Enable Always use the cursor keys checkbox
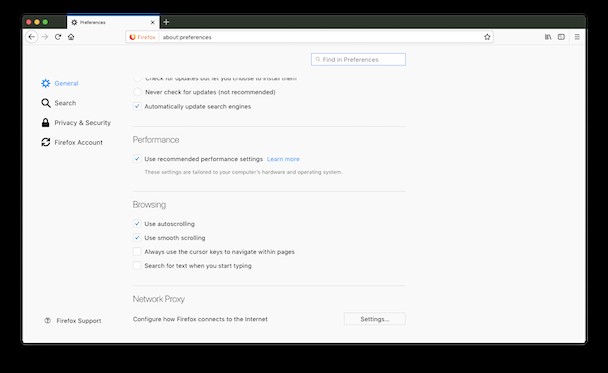 (x=137, y=252)
